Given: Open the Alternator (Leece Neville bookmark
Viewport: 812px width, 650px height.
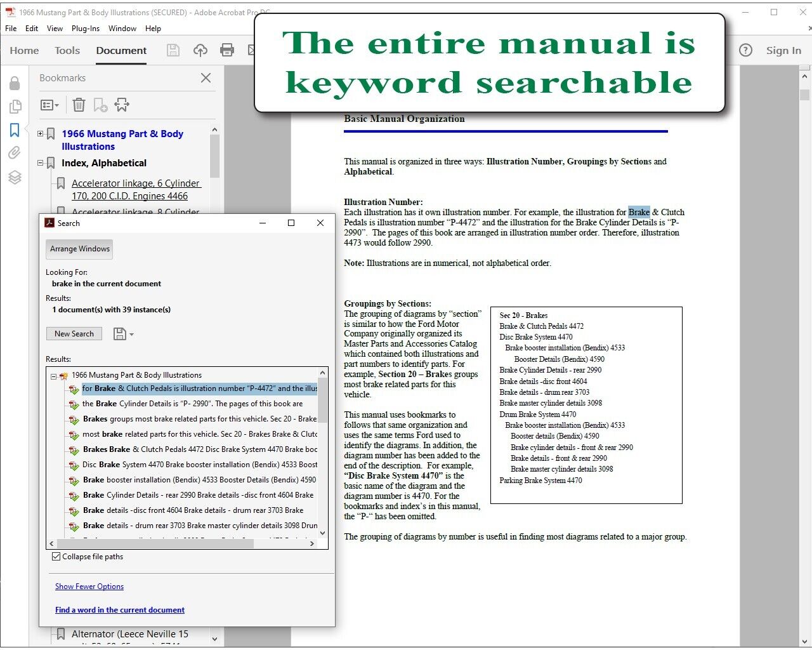Looking at the screenshot, I should [x=130, y=634].
